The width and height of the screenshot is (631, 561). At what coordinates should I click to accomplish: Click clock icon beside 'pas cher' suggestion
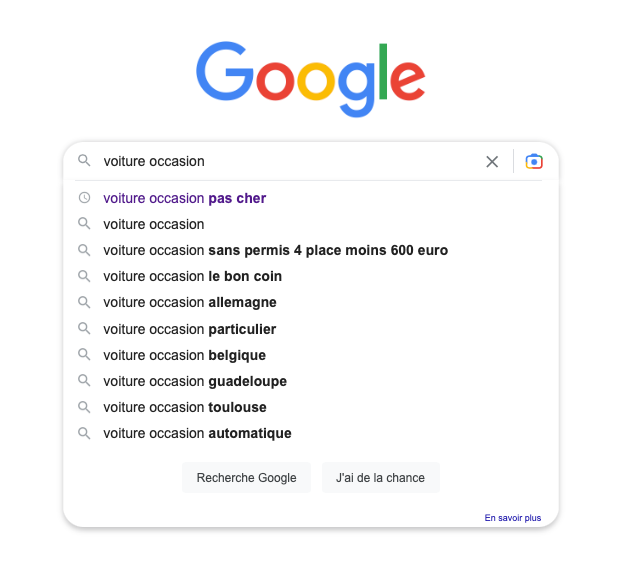tap(84, 198)
